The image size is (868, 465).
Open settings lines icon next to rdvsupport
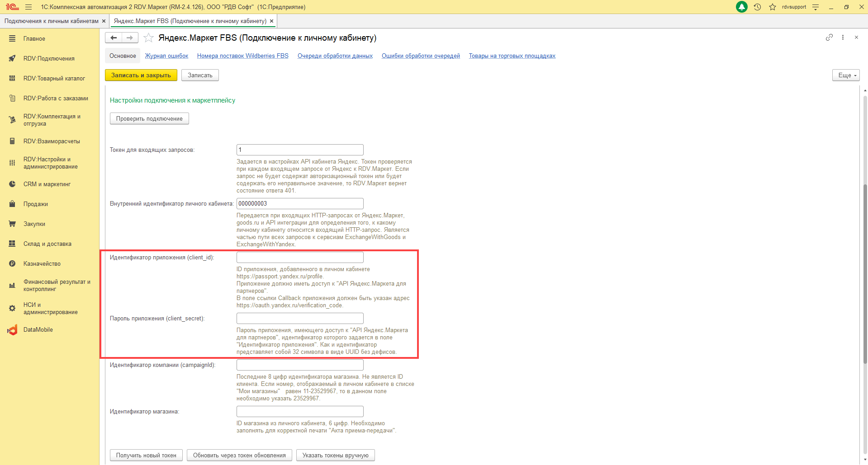(x=816, y=7)
